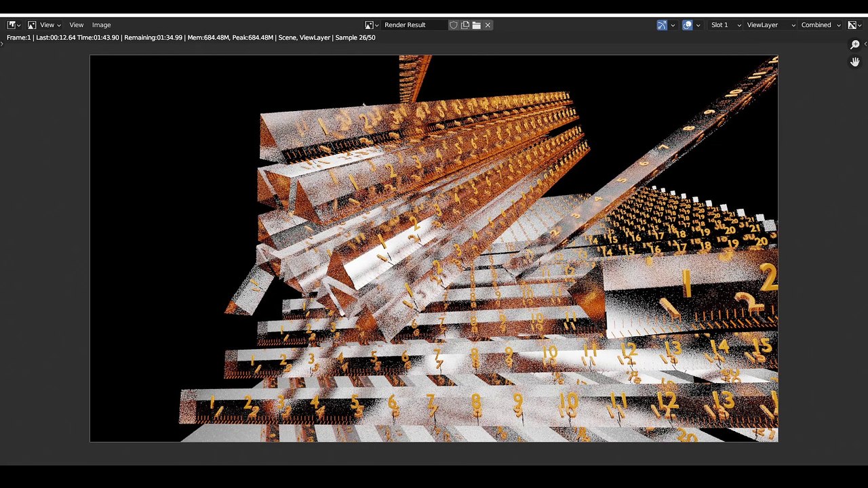
Task: Click the pan hand gizmo
Action: [x=855, y=62]
